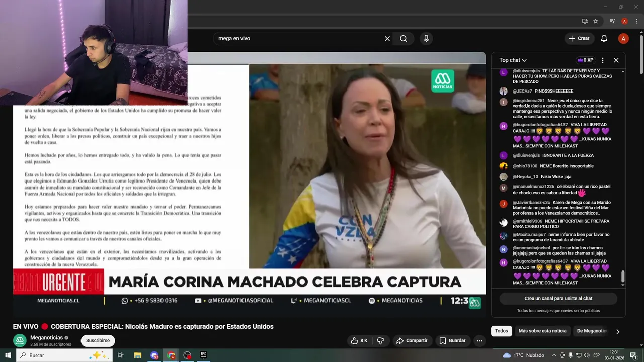Open the Meganoticias channel name link
Image resolution: width=644 pixels, height=362 pixels.
tap(46, 338)
